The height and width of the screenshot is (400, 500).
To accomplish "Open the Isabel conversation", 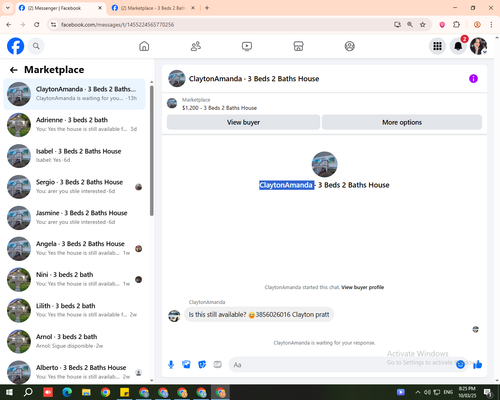I will [74, 156].
